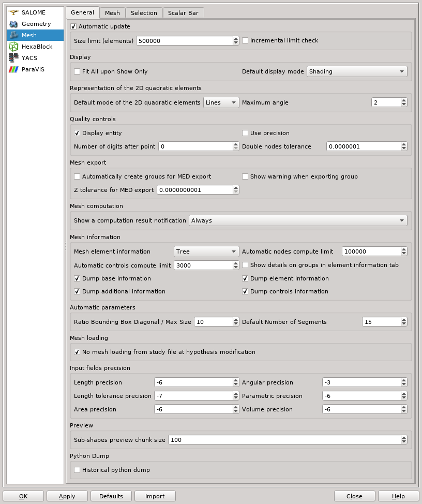Click the Parametric precision field
Image resolution: width=422 pixels, height=504 pixels.
tap(361, 396)
